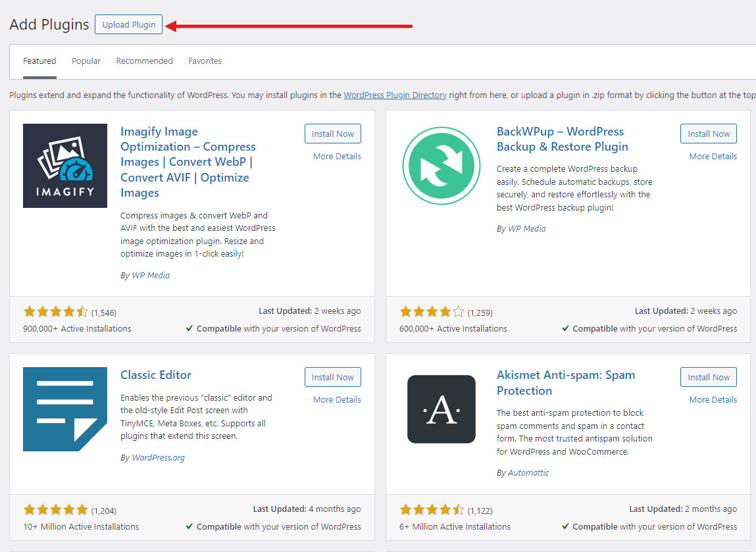Viewport: 756px width, 552px height.
Task: Open the BackWPup plugin title link
Action: click(x=562, y=139)
